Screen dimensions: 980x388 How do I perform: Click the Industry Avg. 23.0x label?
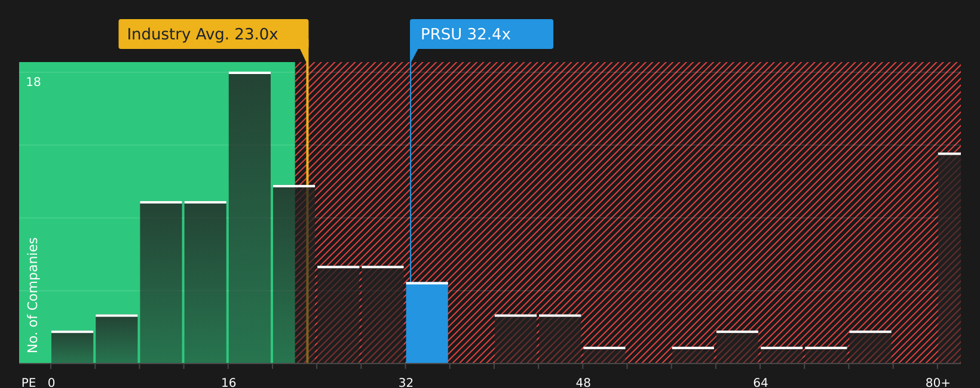click(213, 34)
